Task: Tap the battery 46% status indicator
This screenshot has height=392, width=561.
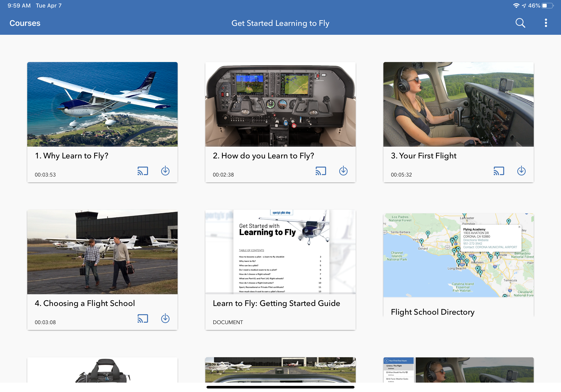Action: pyautogui.click(x=541, y=6)
